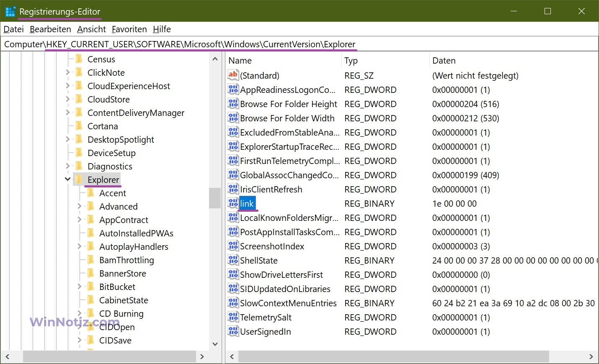This screenshot has width=599, height=364.
Task: Open the Ansicht menu
Action: tap(91, 29)
